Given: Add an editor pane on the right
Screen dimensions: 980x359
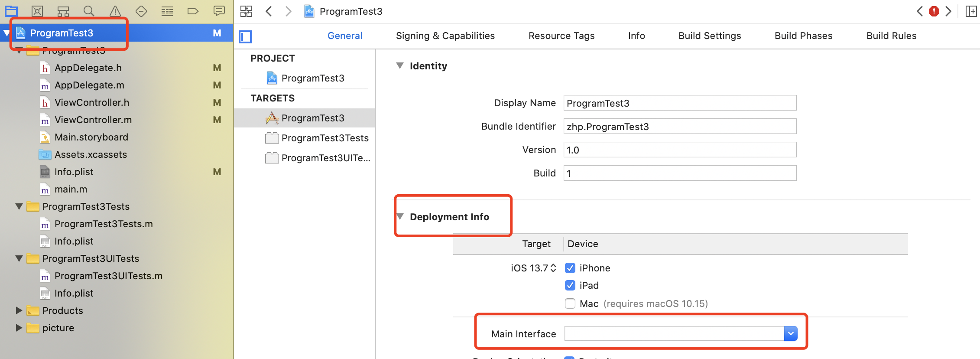Looking at the screenshot, I should pos(971,11).
